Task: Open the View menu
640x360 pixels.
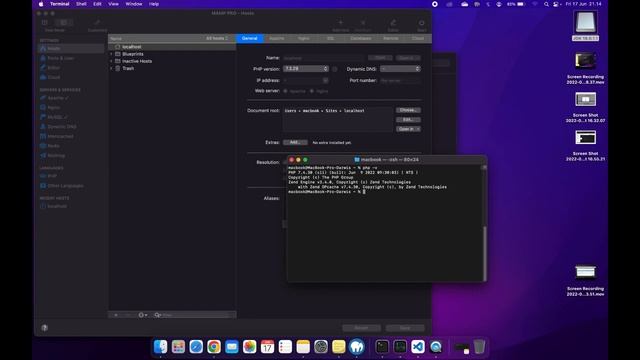Action: coord(113,4)
